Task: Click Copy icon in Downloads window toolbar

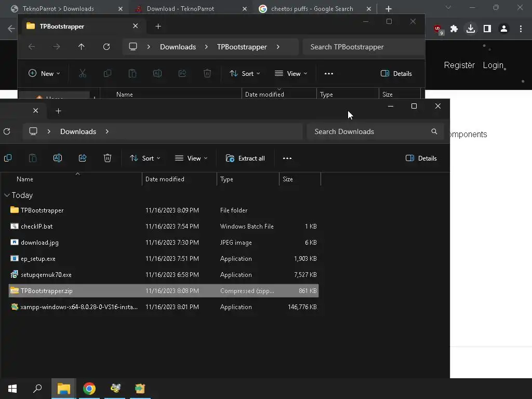Action: click(8, 158)
